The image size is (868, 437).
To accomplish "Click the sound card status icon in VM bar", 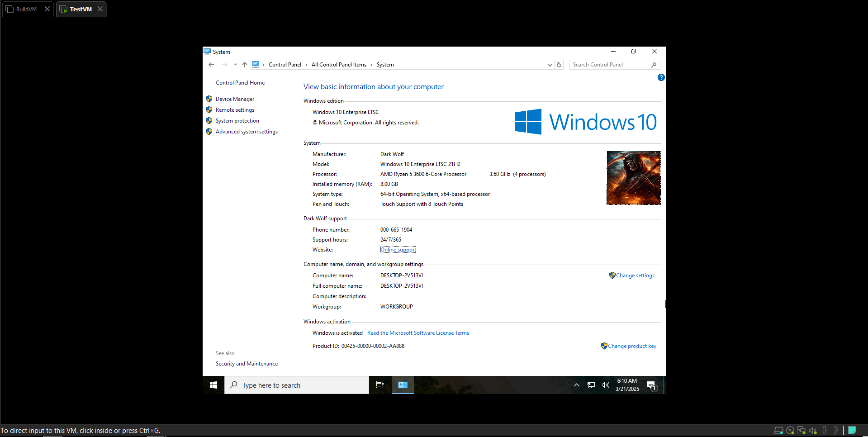I will pyautogui.click(x=813, y=430).
